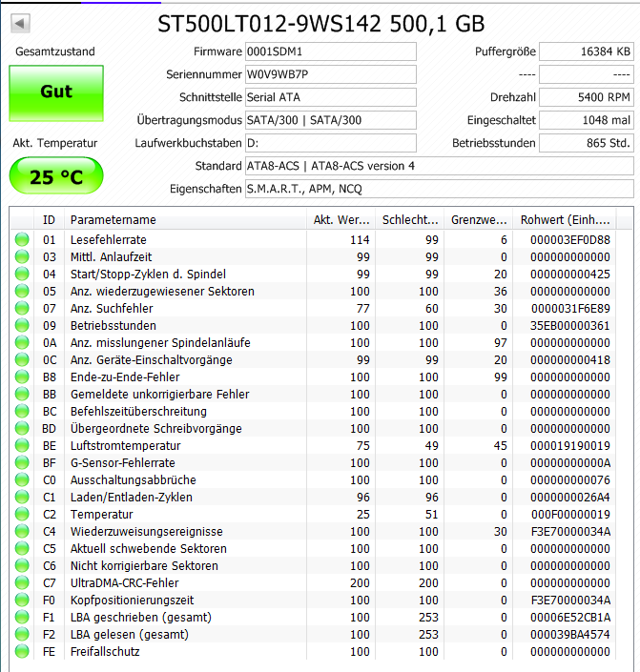Screen dimensions: 640x672
Task: Select the G-Sensor-Fehlerrate parameter name
Action: (x=123, y=463)
